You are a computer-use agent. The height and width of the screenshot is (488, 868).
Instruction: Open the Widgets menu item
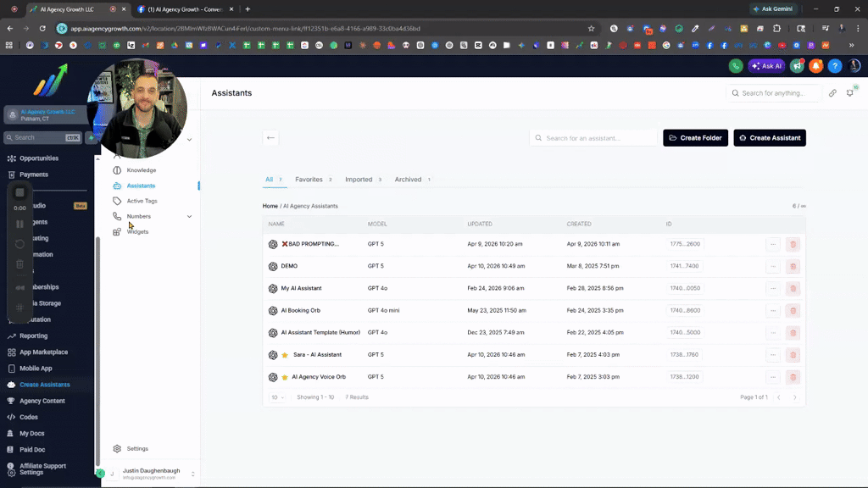coord(137,232)
